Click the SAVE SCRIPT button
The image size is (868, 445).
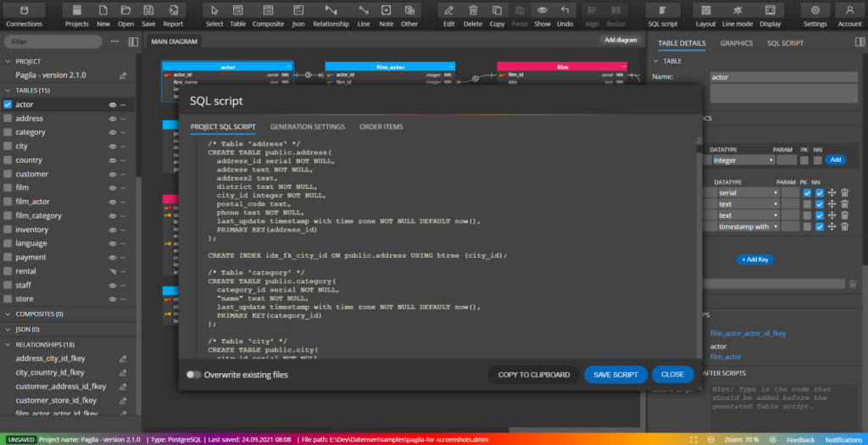point(615,375)
